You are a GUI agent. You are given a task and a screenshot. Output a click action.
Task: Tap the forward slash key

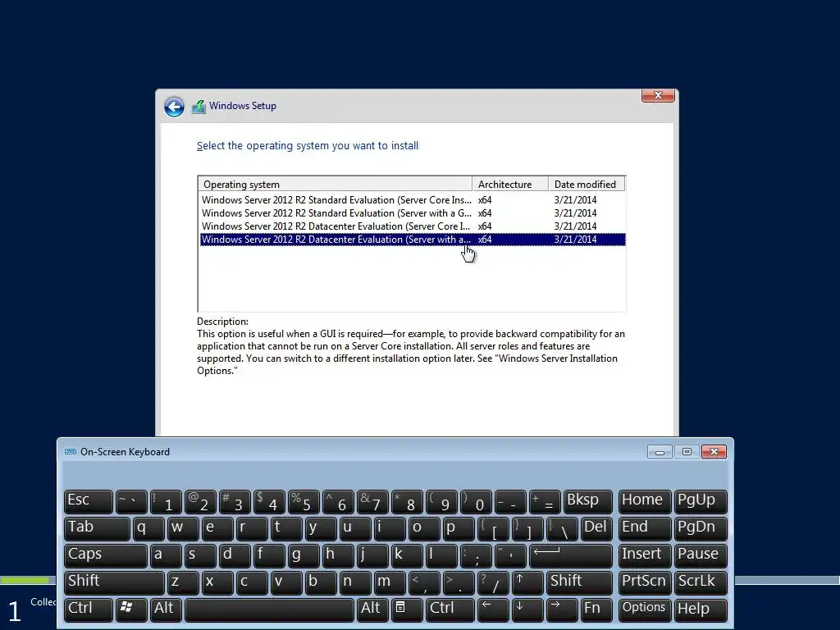(493, 582)
